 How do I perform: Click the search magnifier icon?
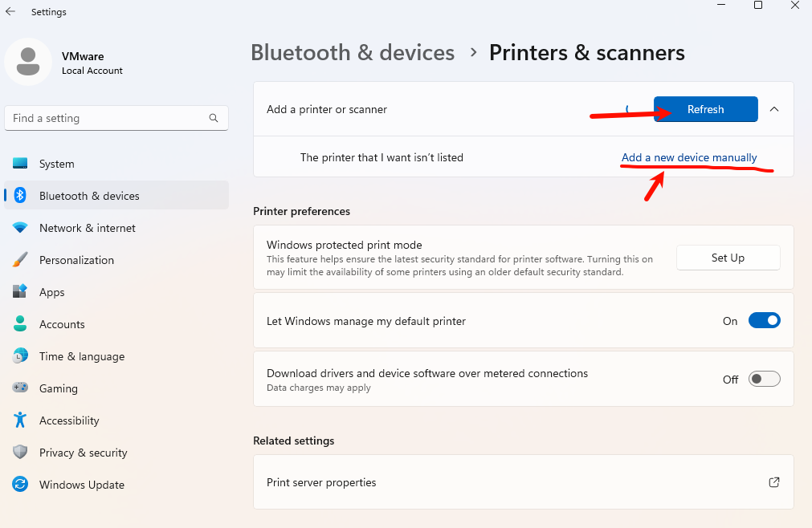click(x=214, y=118)
